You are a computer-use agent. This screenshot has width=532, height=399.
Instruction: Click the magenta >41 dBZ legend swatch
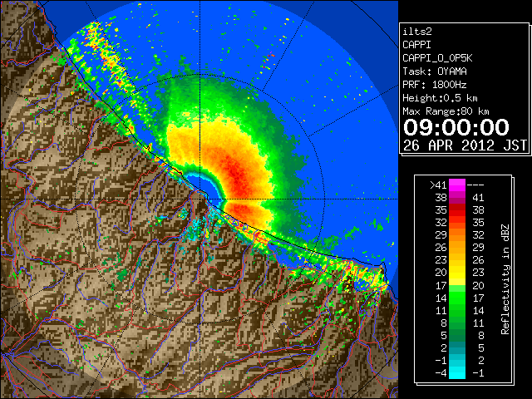(457, 185)
